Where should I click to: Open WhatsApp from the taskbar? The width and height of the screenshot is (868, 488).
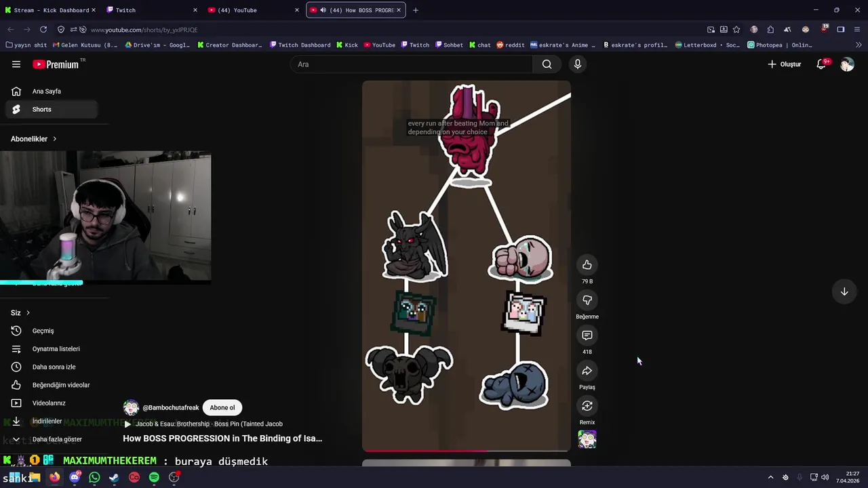tap(94, 477)
